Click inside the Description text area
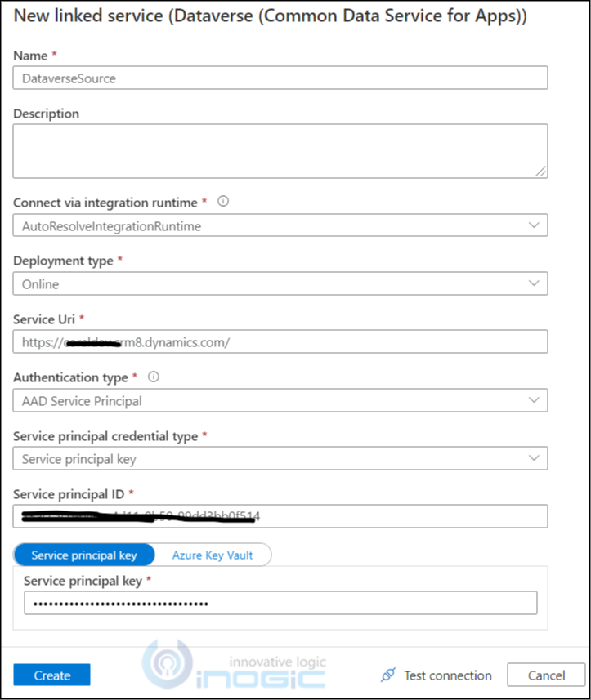This screenshot has width=591, height=700. pos(280,151)
